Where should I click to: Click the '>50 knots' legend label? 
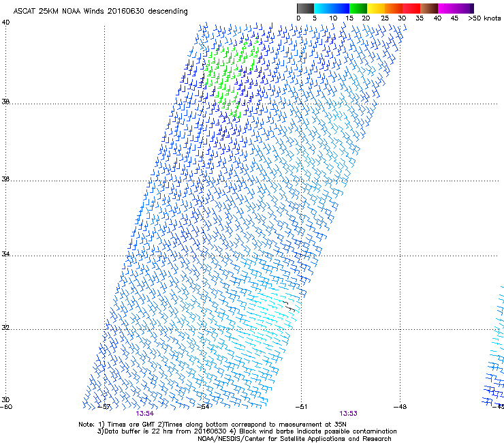point(484,18)
